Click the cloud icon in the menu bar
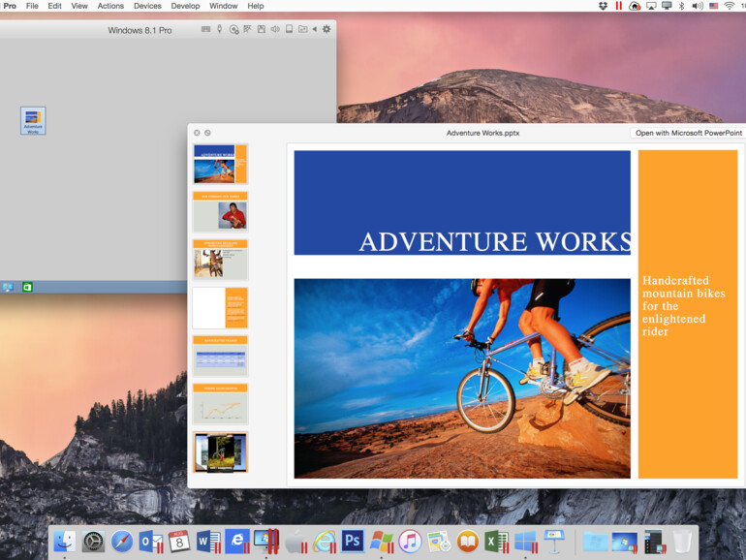This screenshot has width=746, height=560. (x=635, y=6)
